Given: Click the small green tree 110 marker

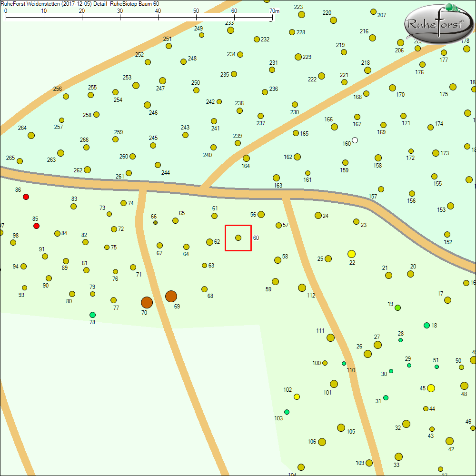Looking at the screenshot, I should [x=344, y=363].
